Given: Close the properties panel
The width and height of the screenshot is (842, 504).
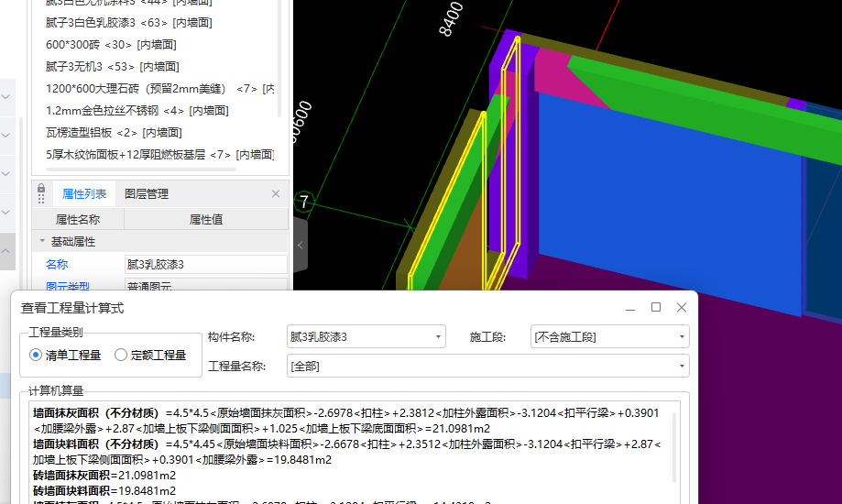Looking at the screenshot, I should [x=276, y=194].
